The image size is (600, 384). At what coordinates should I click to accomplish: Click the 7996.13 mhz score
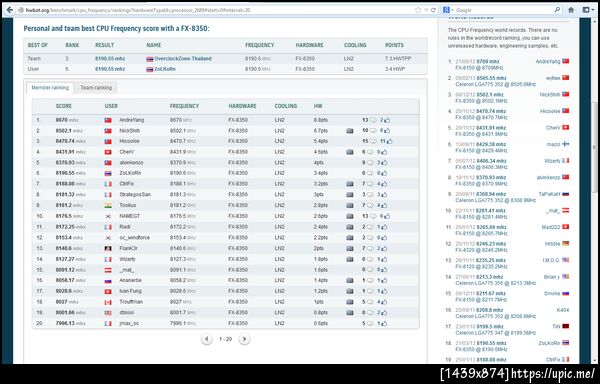coord(71,324)
